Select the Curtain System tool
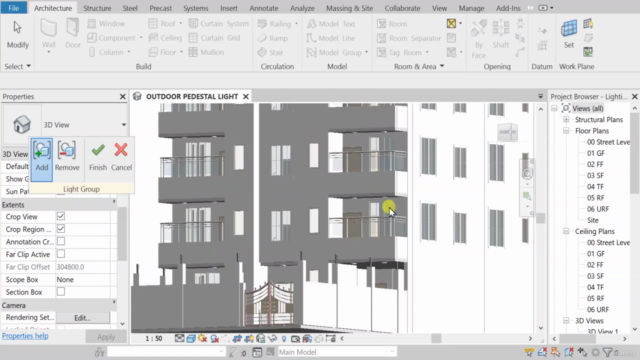Viewport: 640px width, 360px height. [218, 24]
